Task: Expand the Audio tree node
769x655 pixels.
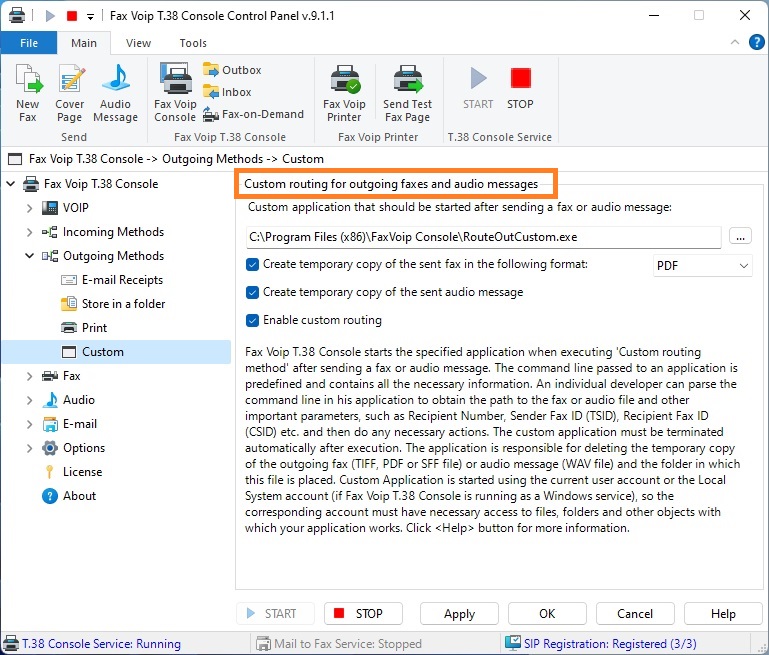Action: 29,400
